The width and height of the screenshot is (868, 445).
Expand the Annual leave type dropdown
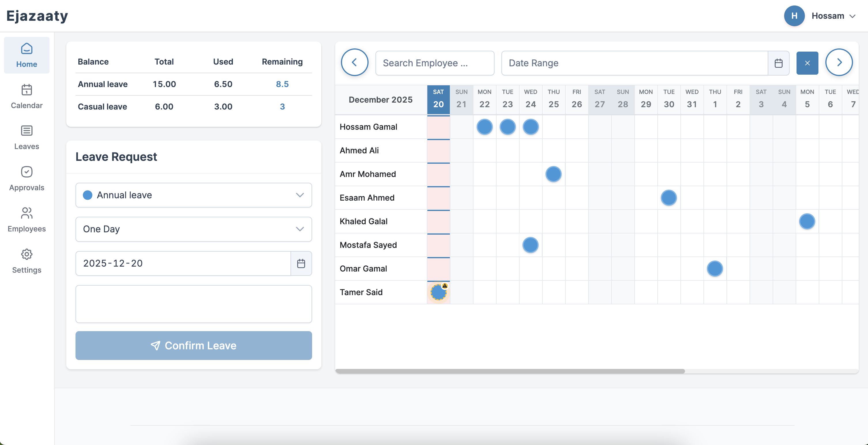pyautogui.click(x=299, y=195)
